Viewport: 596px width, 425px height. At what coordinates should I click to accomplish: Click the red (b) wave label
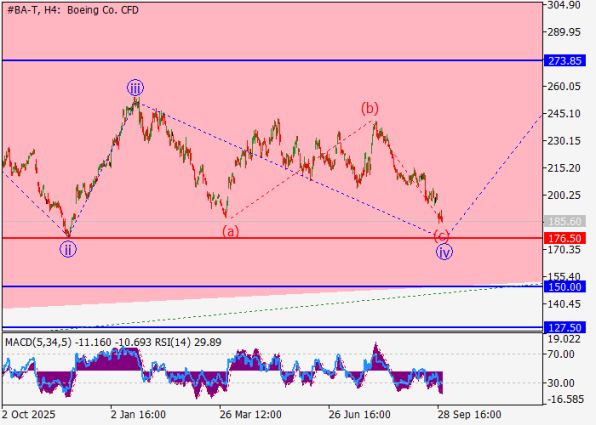369,109
